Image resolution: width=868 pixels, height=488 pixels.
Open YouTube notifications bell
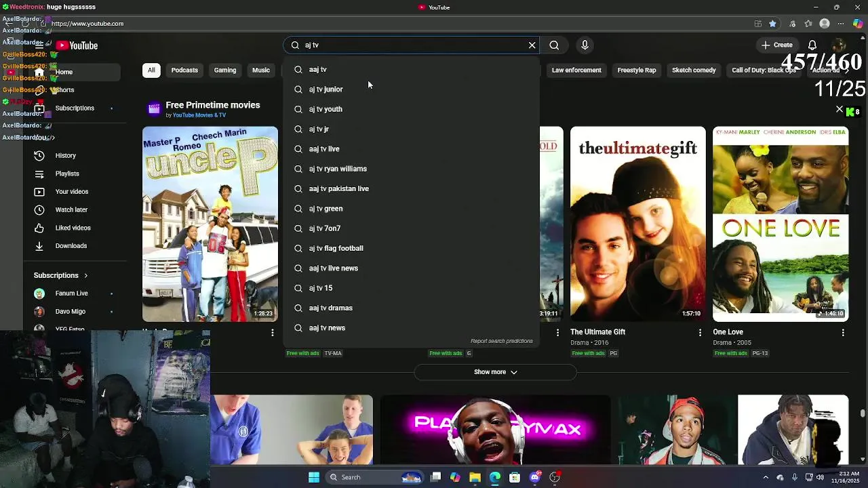812,45
